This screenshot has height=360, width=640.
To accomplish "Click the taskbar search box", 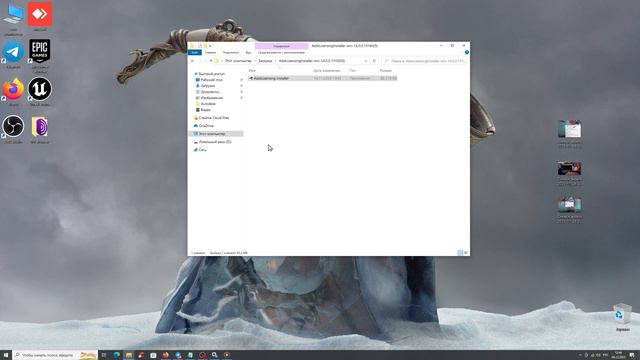I will 55,355.
